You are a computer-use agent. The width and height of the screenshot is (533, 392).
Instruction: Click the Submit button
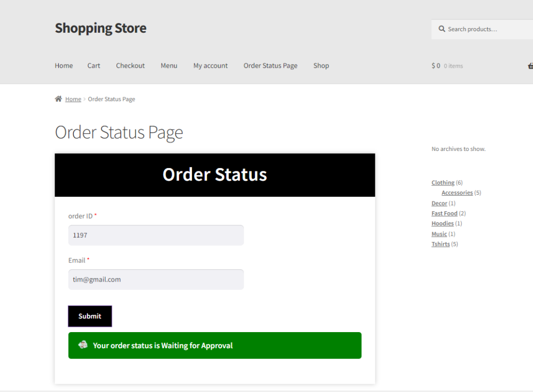[x=90, y=316]
